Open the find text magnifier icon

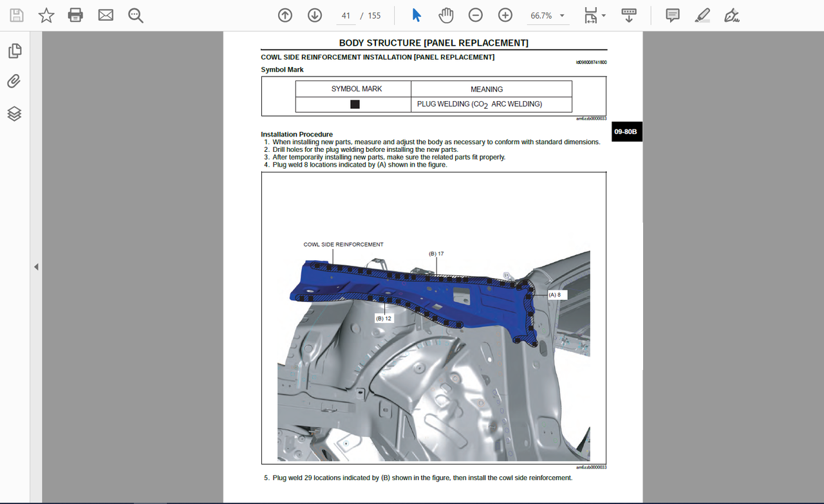click(x=135, y=15)
